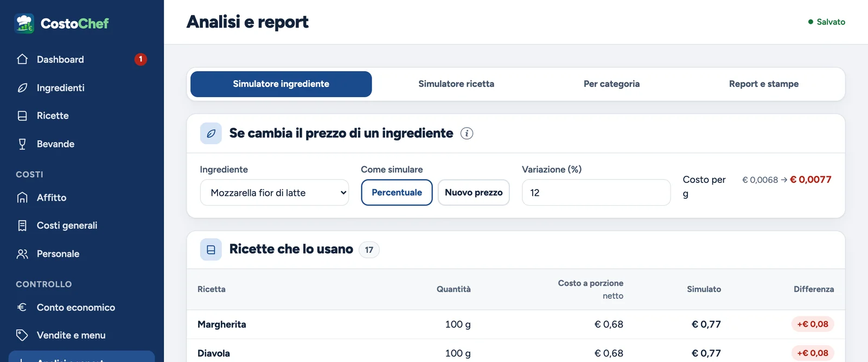This screenshot has height=362, width=868.
Task: Open the Affitto costs page
Action: coord(82,198)
